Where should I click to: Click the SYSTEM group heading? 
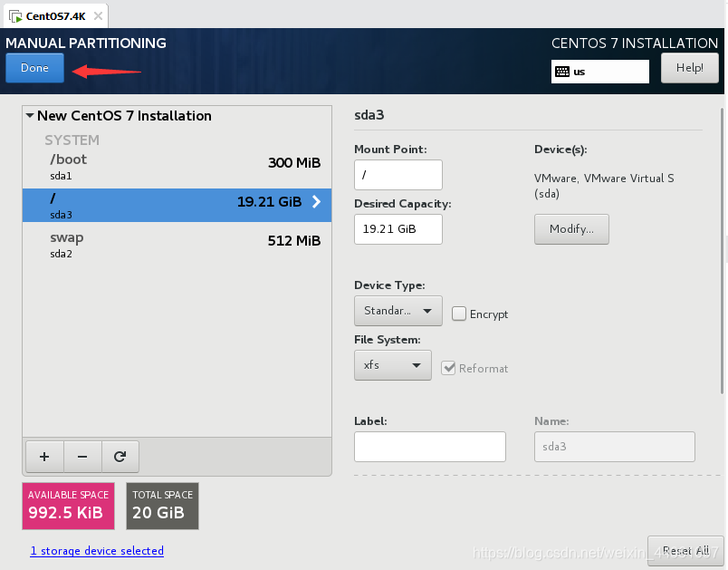click(x=72, y=140)
